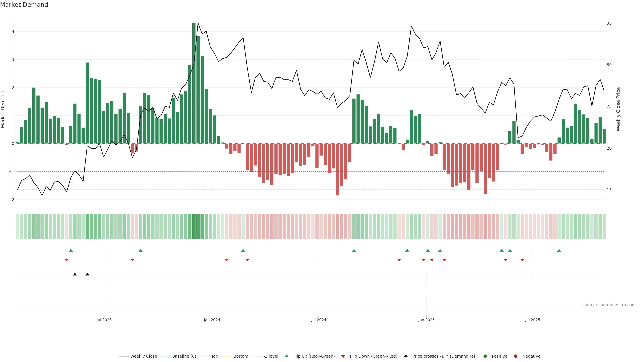644x362 pixels.
Task: Click Flip Down red triangle legend icon
Action: [343, 356]
